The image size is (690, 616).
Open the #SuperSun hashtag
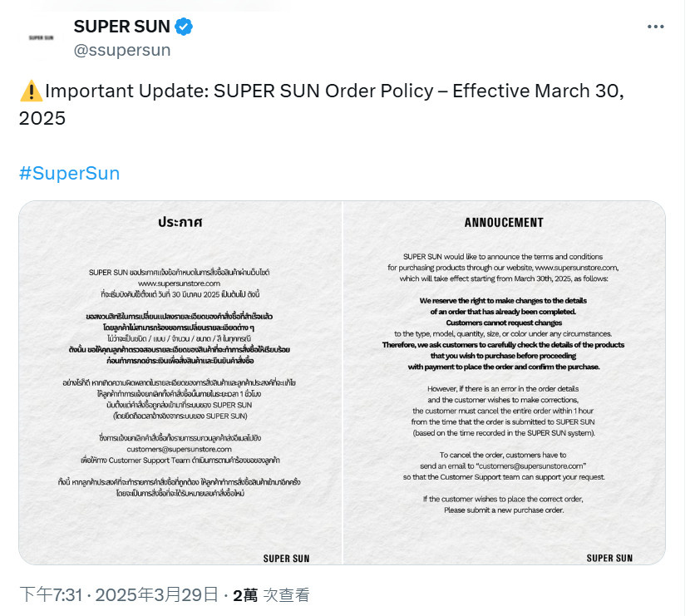(x=70, y=174)
